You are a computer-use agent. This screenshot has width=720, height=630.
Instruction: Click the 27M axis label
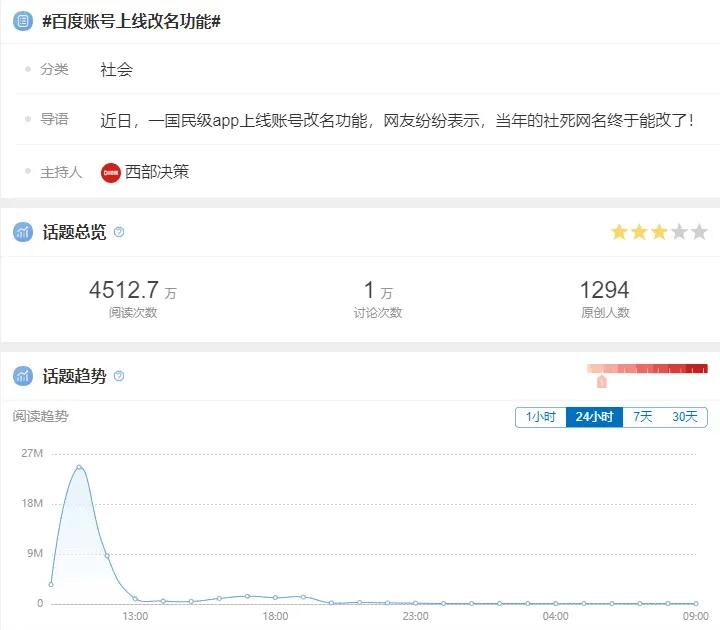tap(32, 453)
